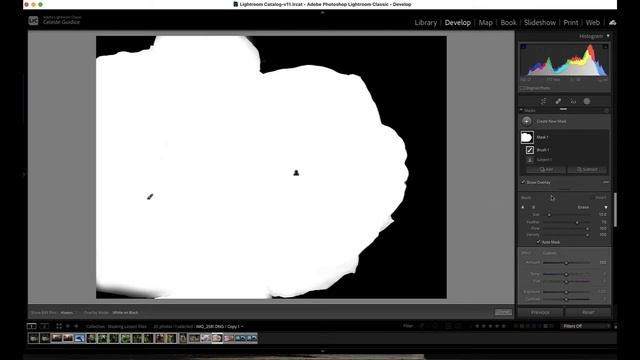
Task: Select the main window display button 1
Action: pyautogui.click(x=31, y=326)
